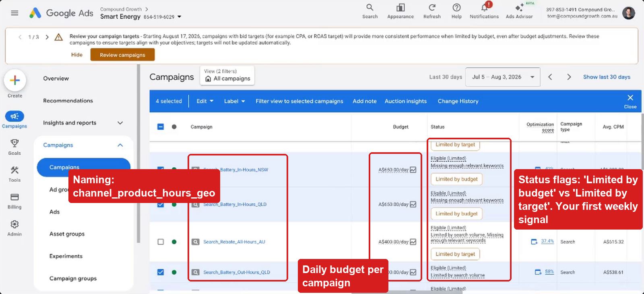Show next date range period
Viewport: 644px width, 294px height.
tap(569, 77)
